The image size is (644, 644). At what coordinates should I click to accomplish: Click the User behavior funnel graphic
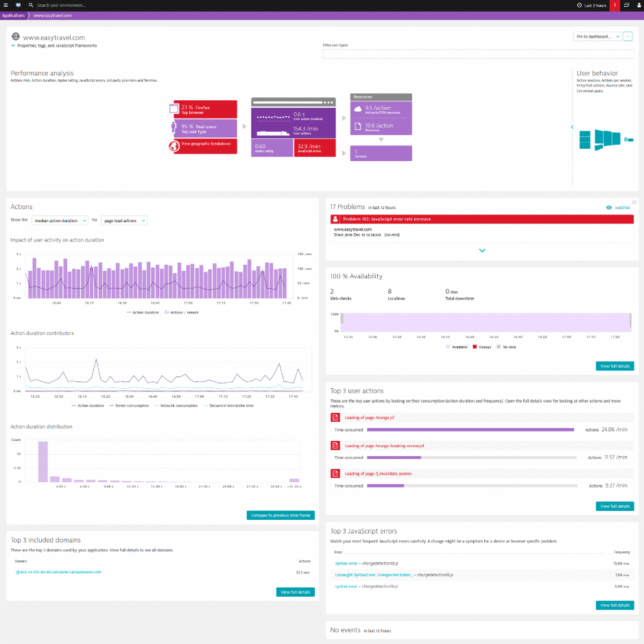click(x=606, y=140)
